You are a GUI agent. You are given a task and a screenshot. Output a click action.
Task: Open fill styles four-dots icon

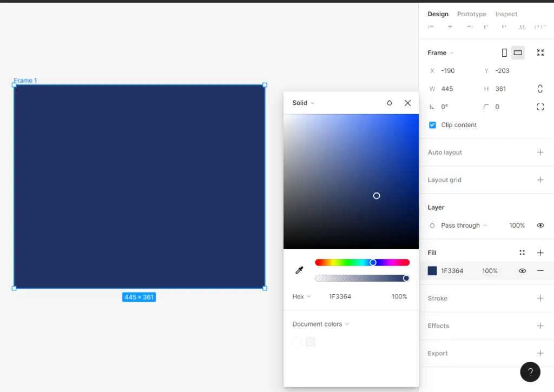point(522,253)
